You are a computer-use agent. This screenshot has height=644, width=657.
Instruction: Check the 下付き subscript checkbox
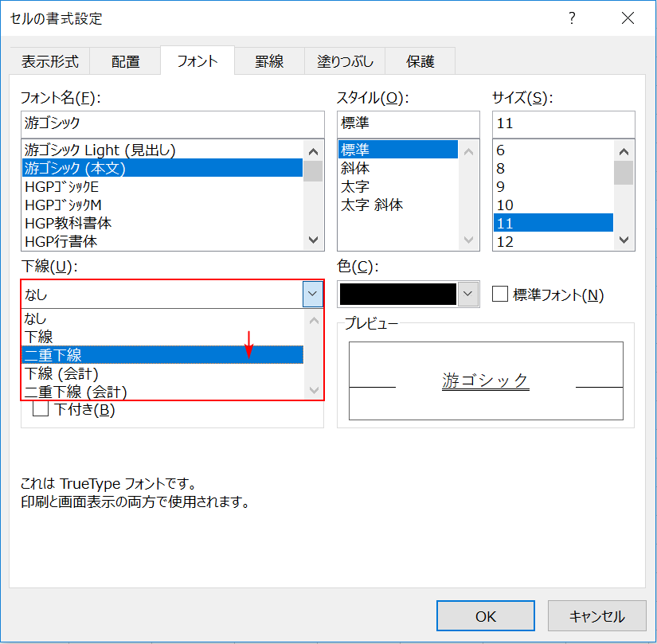[40, 408]
